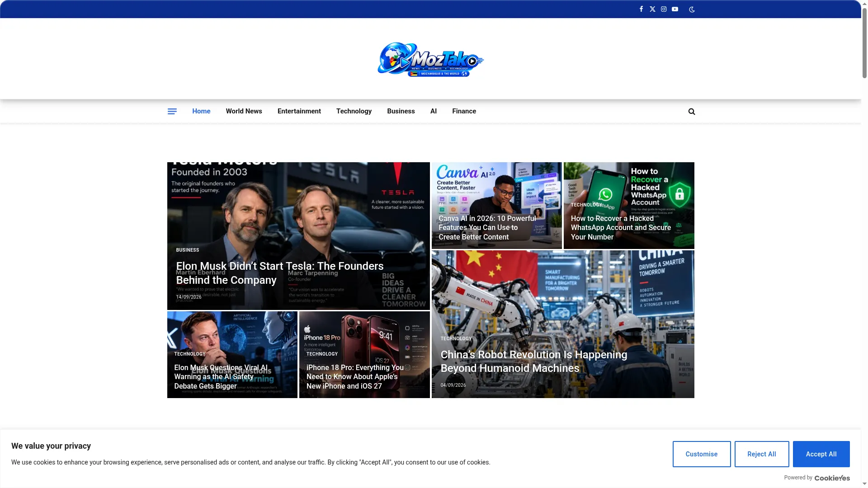This screenshot has height=488, width=868.
Task: Click the page vertical scrollbar thumb
Action: (x=864, y=43)
